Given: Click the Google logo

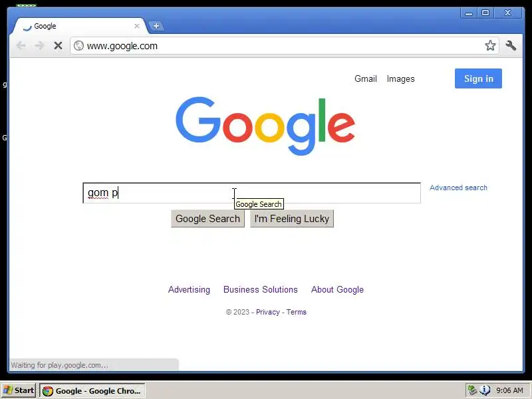Looking at the screenshot, I should coord(265,126).
